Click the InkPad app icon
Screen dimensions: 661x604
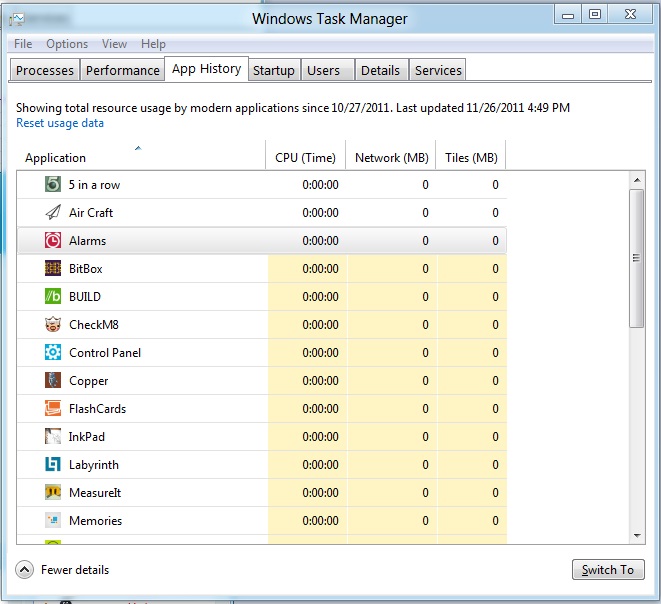(53, 436)
